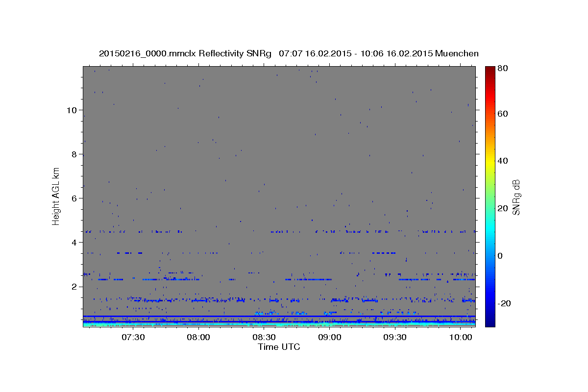Click the colorbar value 80
The height and width of the screenshot is (392, 588).
click(503, 69)
